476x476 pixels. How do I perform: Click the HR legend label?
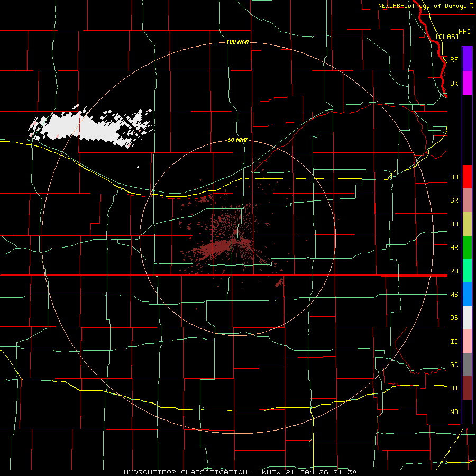(454, 248)
